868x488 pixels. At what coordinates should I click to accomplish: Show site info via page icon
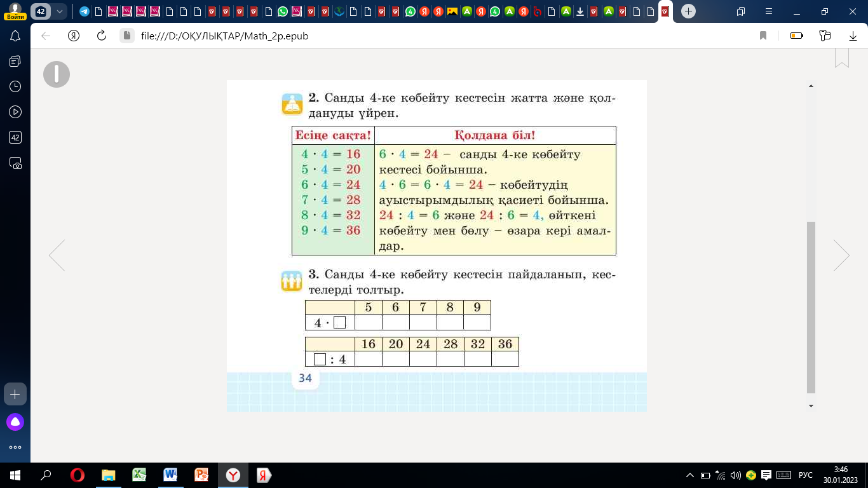point(127,36)
